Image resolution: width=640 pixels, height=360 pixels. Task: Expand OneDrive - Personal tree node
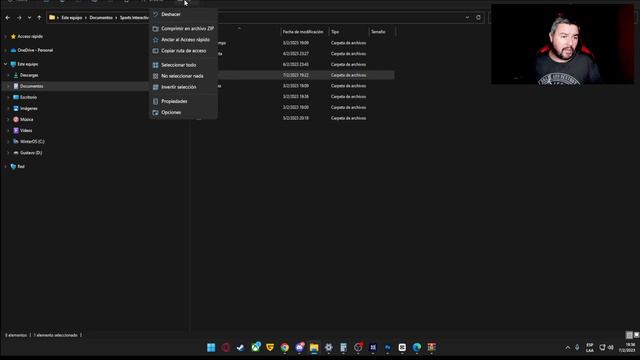click(x=5, y=50)
